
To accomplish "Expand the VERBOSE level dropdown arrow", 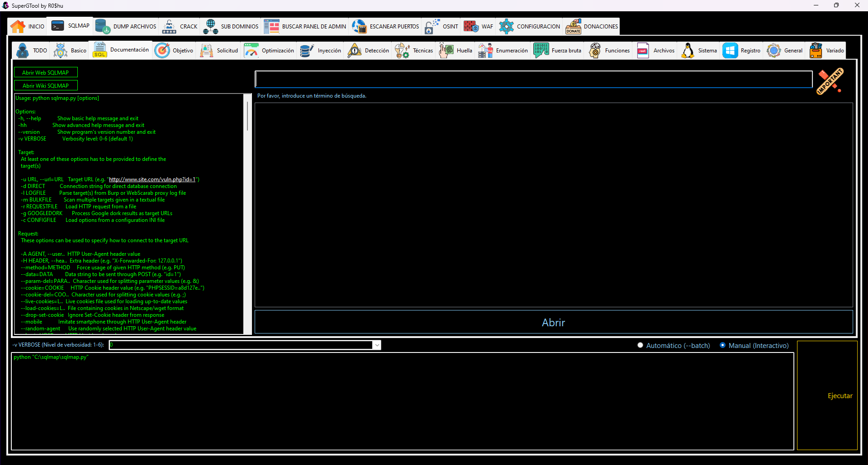I will point(376,345).
